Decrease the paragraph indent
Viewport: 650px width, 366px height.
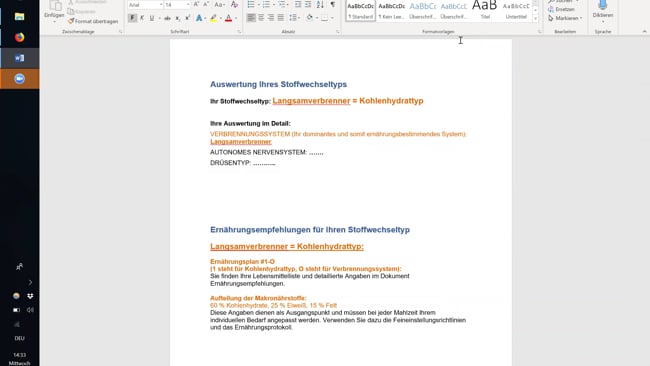[298, 5]
